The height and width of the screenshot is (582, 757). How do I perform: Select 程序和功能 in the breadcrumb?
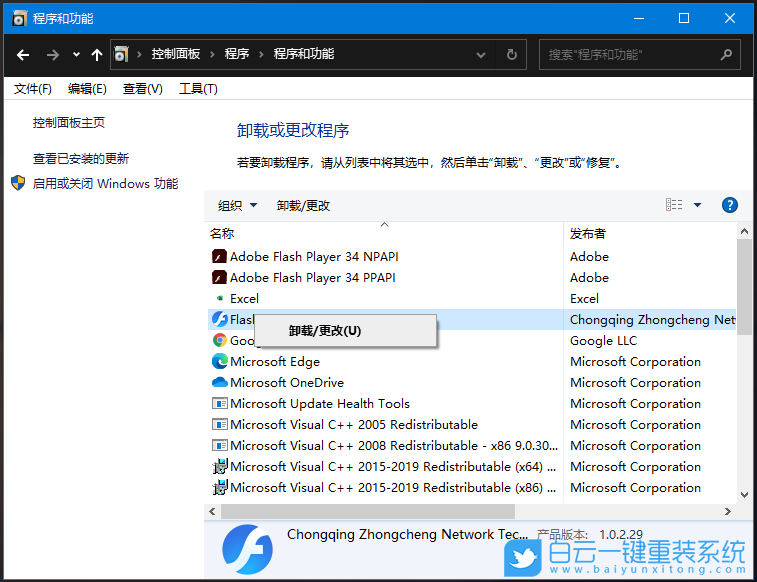coord(304,54)
